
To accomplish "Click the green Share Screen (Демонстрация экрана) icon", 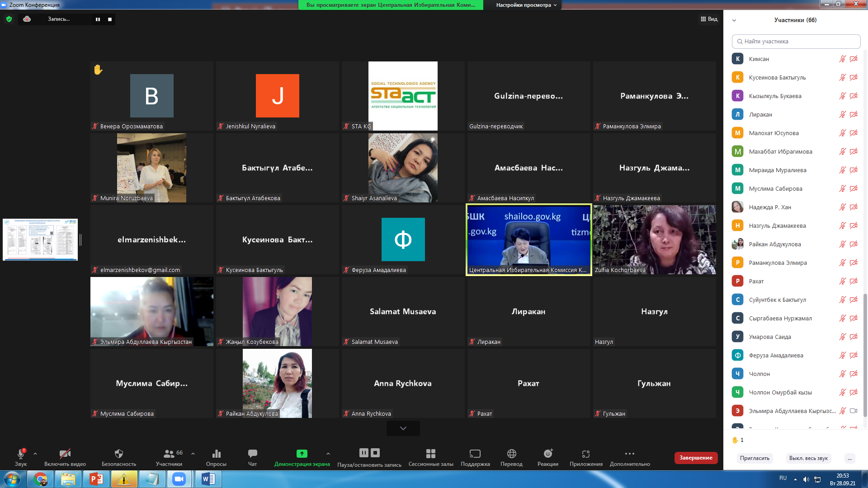I will [302, 454].
